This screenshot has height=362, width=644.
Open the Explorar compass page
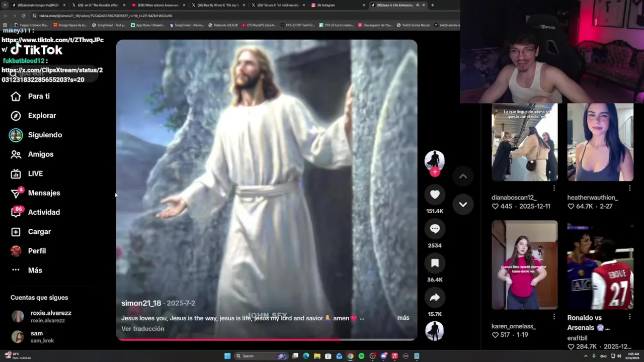pyautogui.click(x=34, y=116)
